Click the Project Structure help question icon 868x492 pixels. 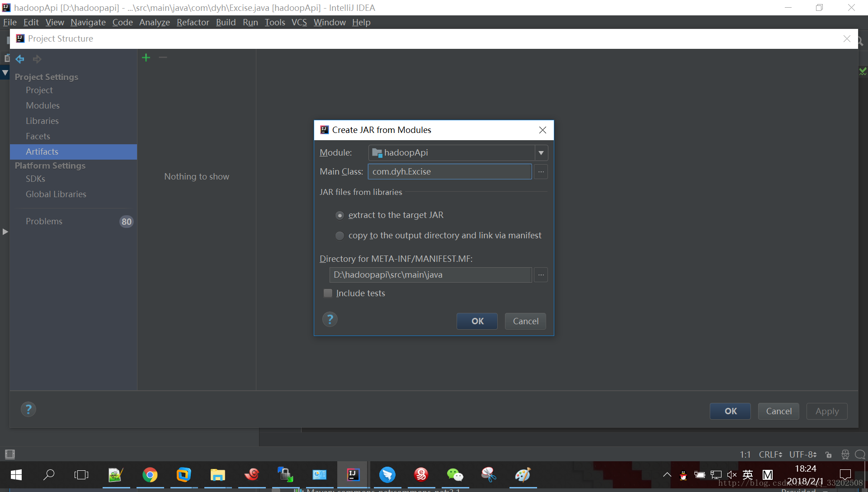pyautogui.click(x=28, y=410)
